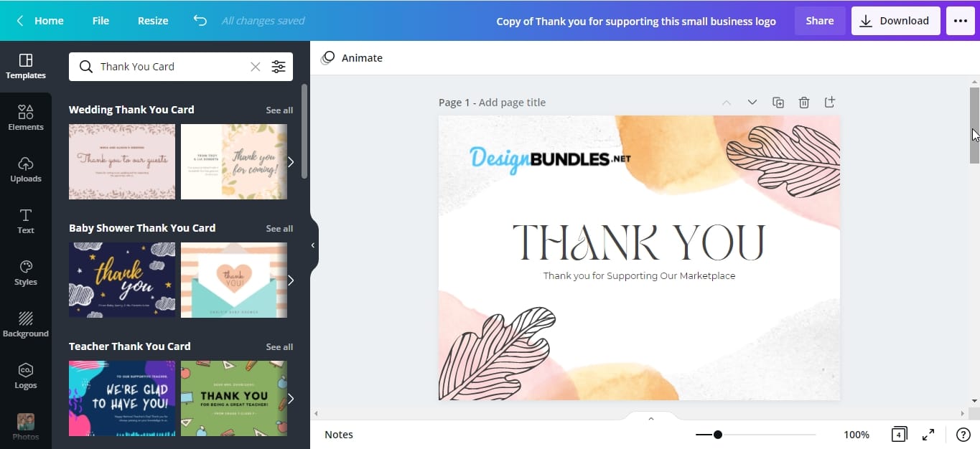Open the Styles sidebar panel
Viewport: 980px width, 449px height.
[x=26, y=273]
